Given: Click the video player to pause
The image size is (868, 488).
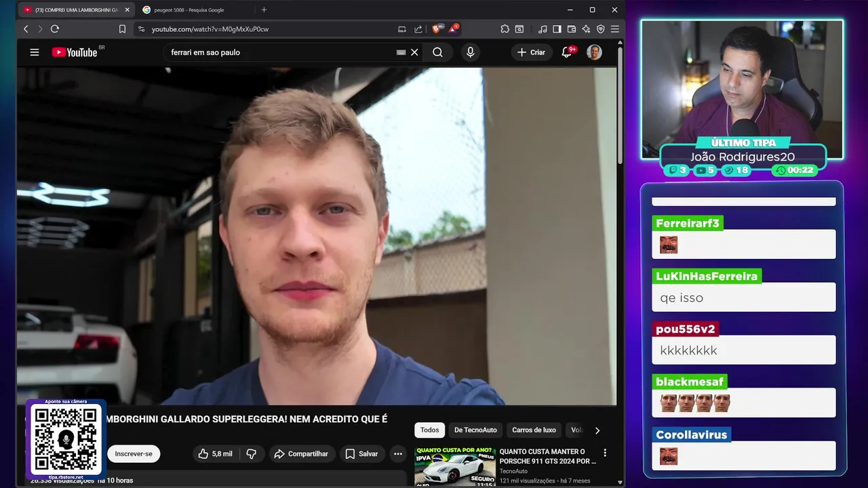Looking at the screenshot, I should (x=317, y=236).
